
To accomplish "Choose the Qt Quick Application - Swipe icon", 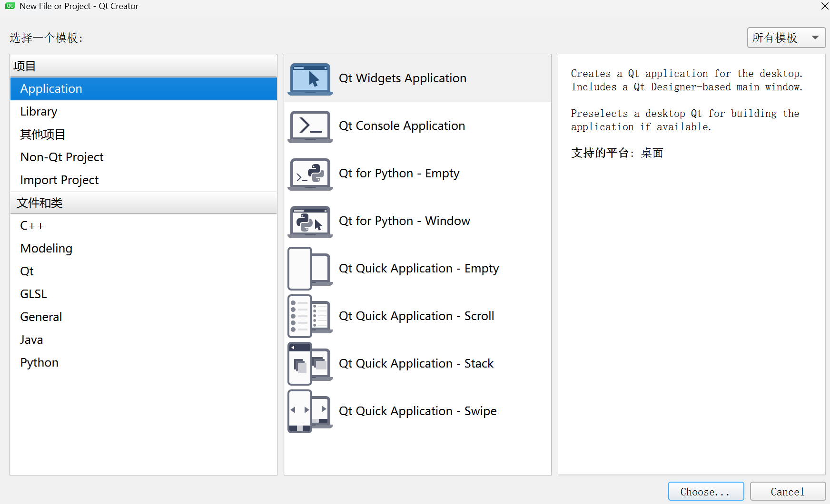I will (x=310, y=411).
